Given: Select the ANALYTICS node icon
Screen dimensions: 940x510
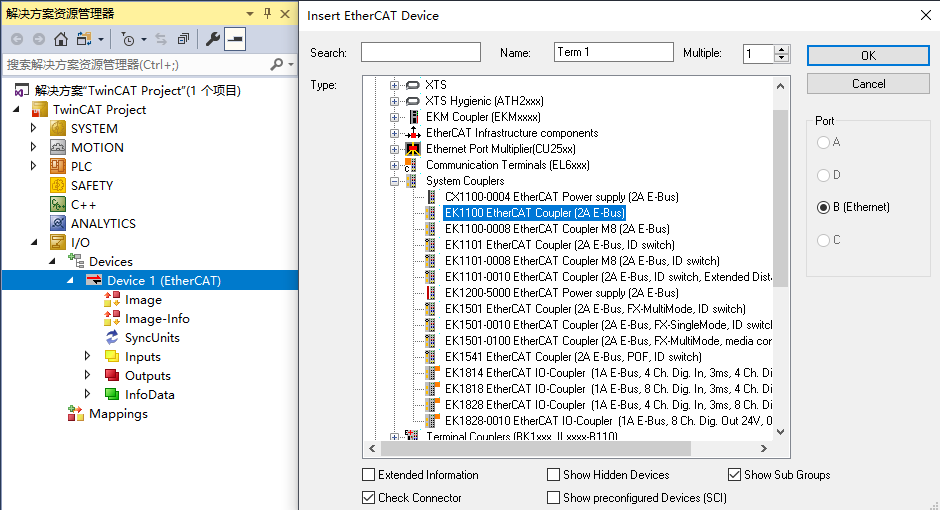Looking at the screenshot, I should pos(58,224).
